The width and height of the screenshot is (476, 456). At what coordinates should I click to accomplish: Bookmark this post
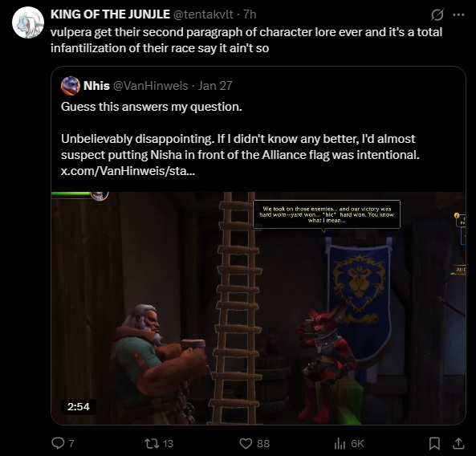click(x=434, y=443)
